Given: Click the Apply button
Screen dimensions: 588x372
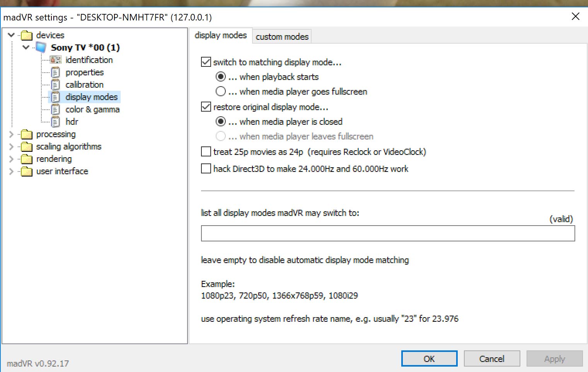Looking at the screenshot, I should (x=554, y=358).
